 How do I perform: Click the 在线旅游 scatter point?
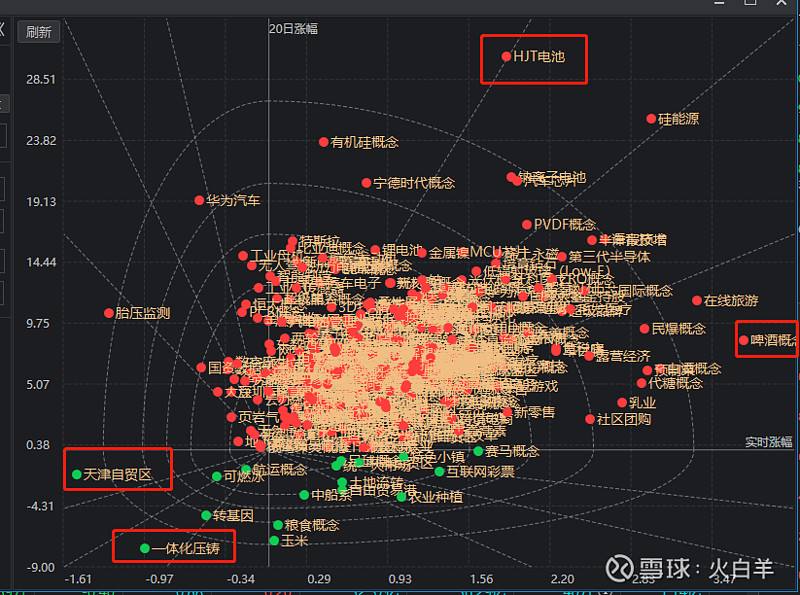697,301
